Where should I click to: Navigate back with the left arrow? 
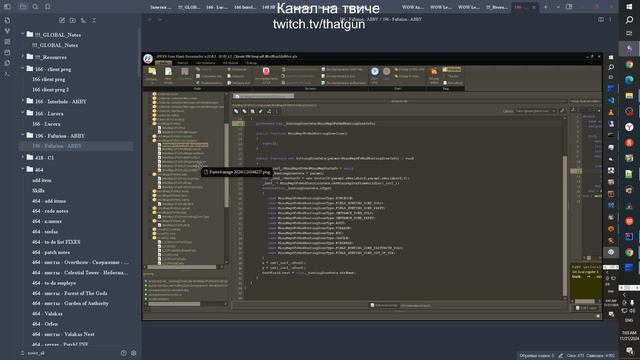click(150, 19)
